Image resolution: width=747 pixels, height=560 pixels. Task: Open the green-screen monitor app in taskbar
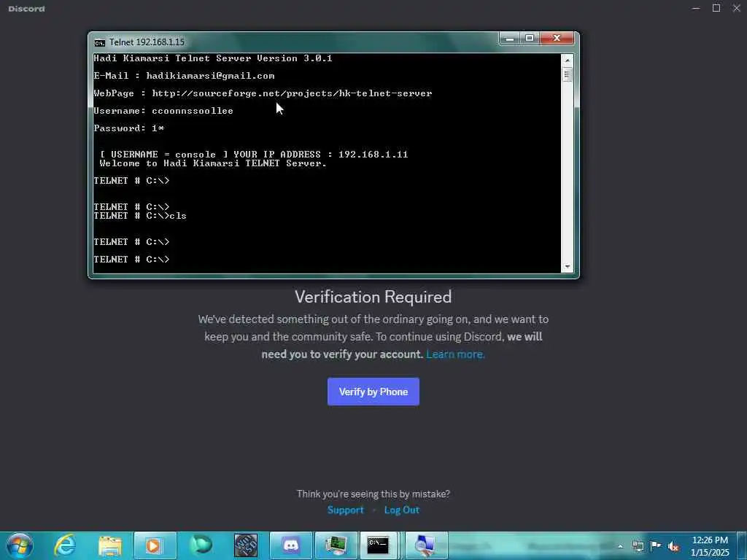coord(336,545)
